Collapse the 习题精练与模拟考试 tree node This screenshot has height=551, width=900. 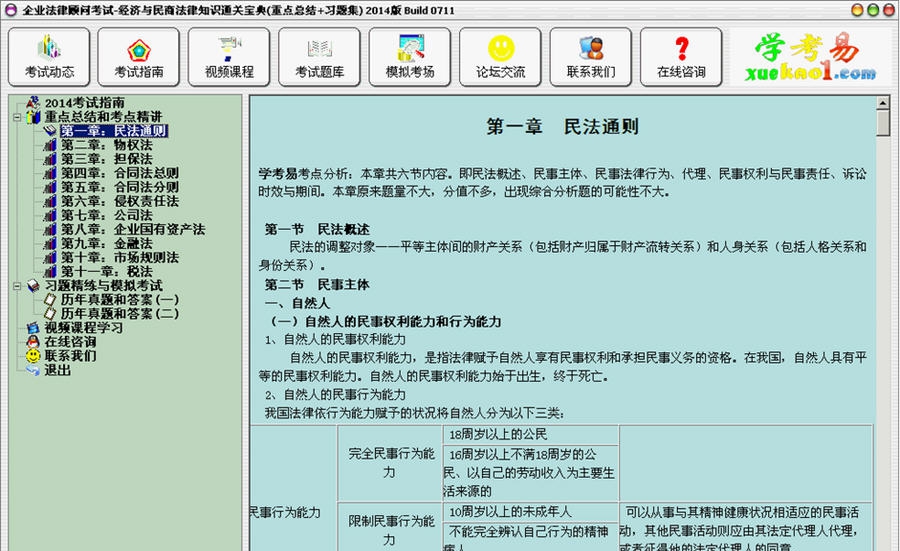coord(17,285)
